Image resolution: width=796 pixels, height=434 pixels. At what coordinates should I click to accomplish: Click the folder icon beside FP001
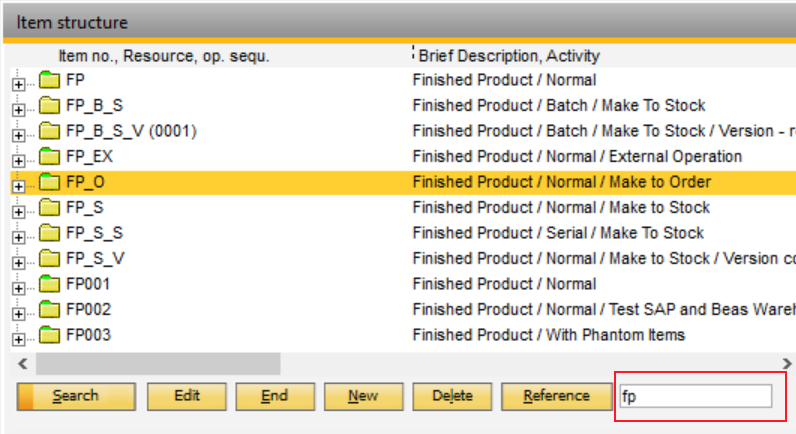[50, 284]
